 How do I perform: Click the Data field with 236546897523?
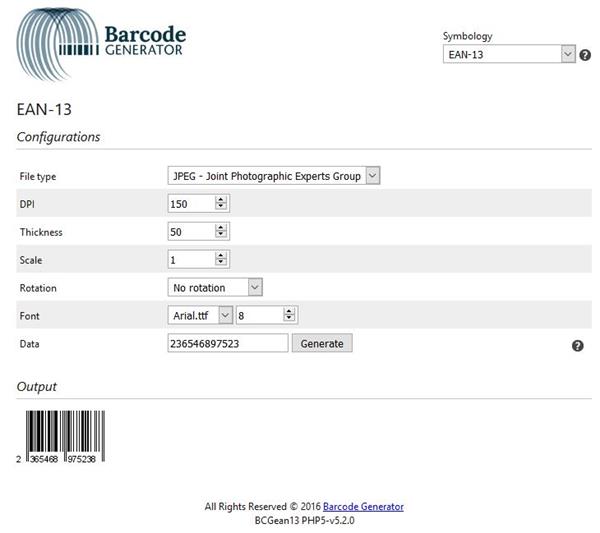[x=228, y=343]
